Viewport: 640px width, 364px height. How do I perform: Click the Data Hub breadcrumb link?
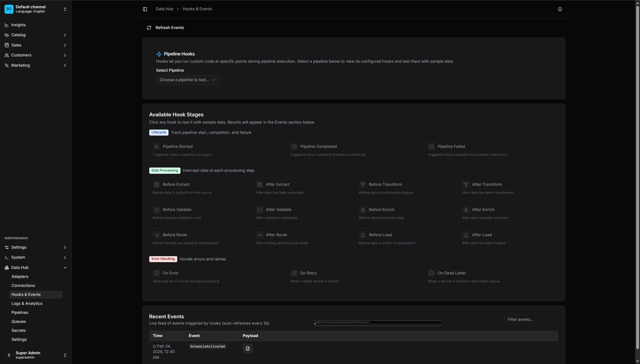click(x=164, y=9)
